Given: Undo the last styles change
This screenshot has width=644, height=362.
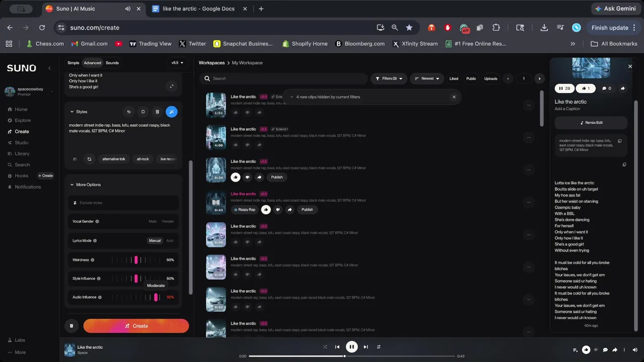Looking at the screenshot, I should (x=129, y=112).
